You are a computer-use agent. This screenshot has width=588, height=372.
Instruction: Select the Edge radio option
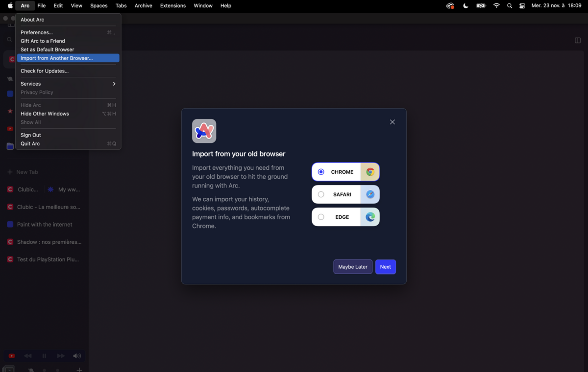coord(321,217)
